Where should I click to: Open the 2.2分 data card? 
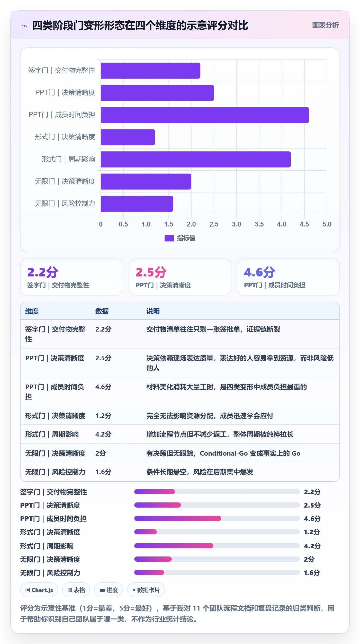tap(72, 277)
